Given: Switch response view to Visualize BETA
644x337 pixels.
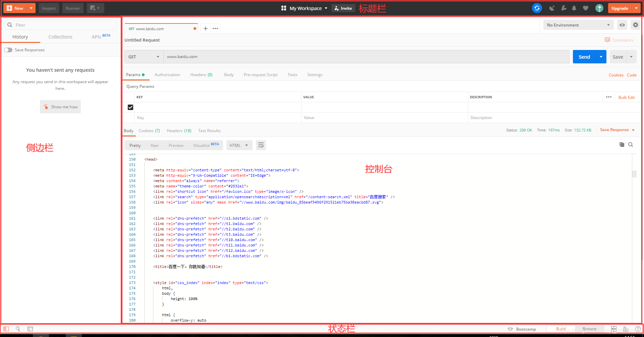Looking at the screenshot, I should [x=206, y=145].
